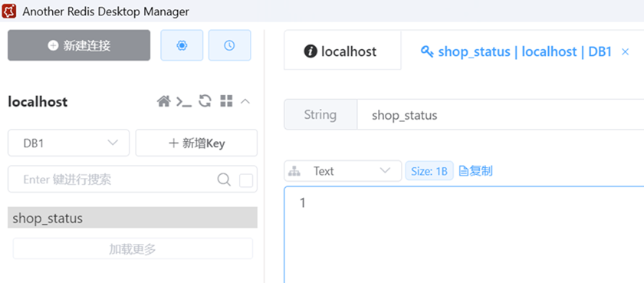Viewport: 644px width, 283px height.
Task: Open the DB1 database dropdown
Action: click(68, 143)
